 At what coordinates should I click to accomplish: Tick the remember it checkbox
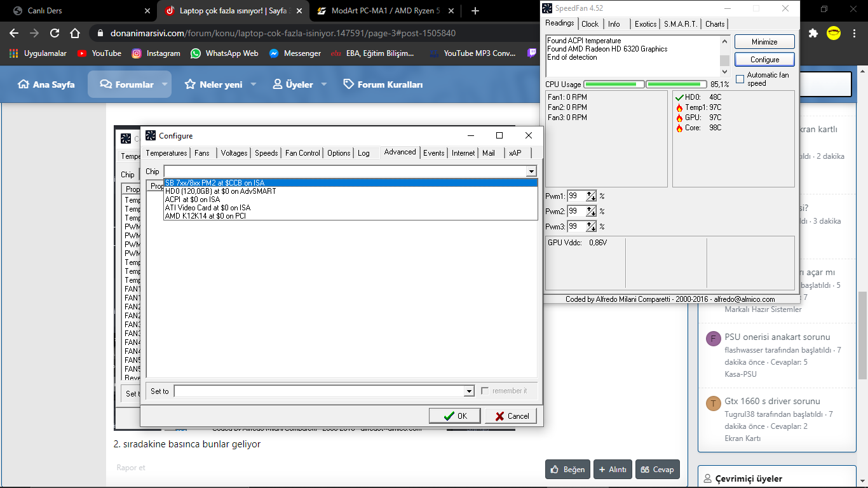(x=485, y=391)
